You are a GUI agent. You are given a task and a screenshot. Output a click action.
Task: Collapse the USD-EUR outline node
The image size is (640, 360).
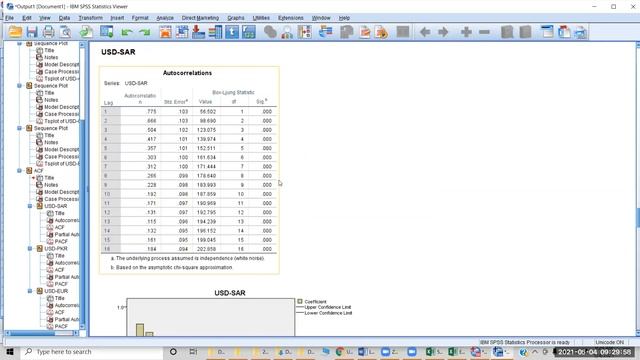pyautogui.click(x=30, y=291)
